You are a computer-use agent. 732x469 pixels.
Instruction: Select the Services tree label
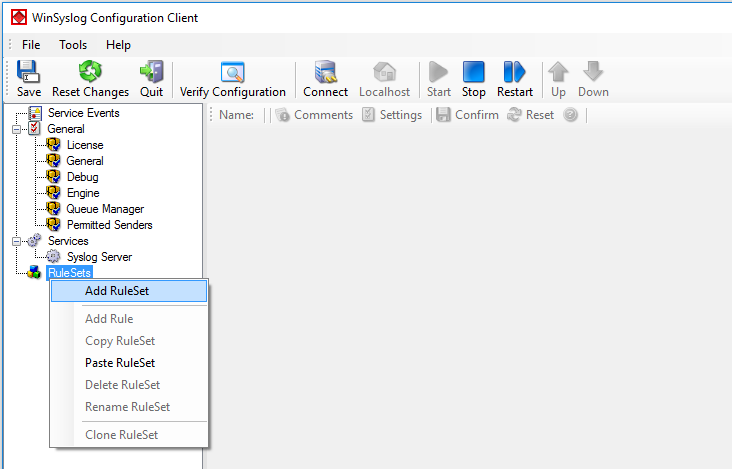[x=68, y=241]
